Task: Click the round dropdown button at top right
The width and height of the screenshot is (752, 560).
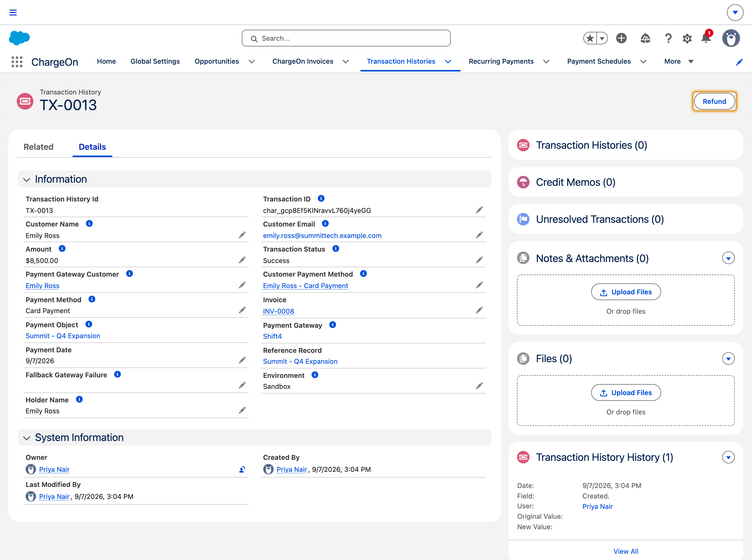Action: coord(735,13)
